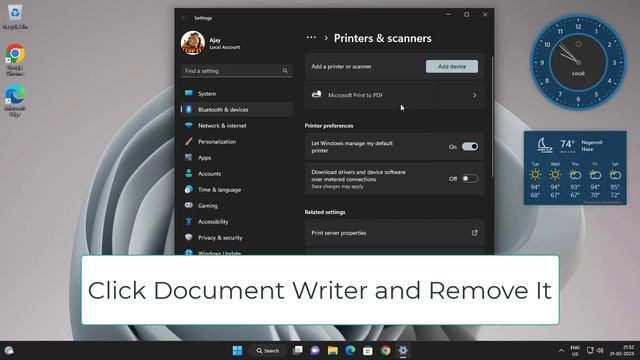Image resolution: width=640 pixels, height=360 pixels.
Task: Click the Printer preferences heading
Action: (x=329, y=126)
